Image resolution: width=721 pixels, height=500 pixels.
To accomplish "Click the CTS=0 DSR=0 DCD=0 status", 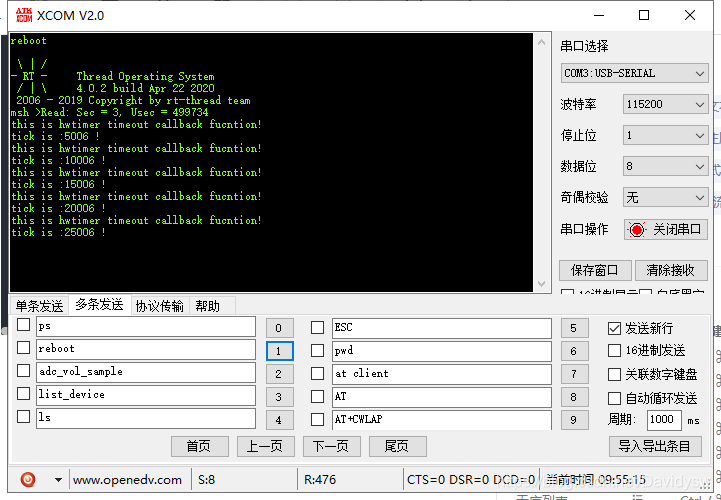I will point(471,480).
